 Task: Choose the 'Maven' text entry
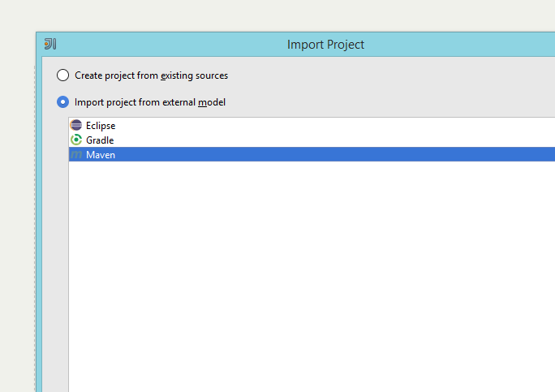pyautogui.click(x=101, y=155)
